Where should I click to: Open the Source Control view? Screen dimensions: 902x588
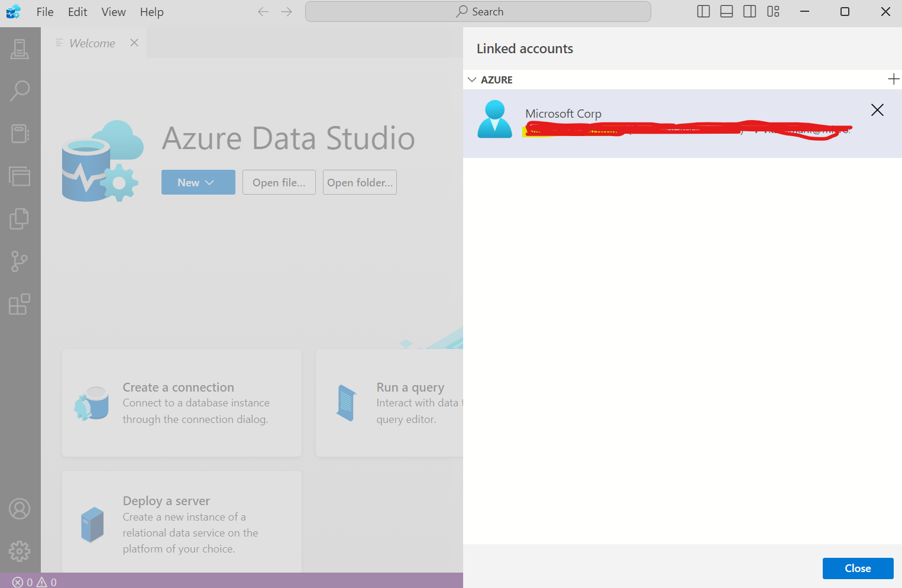coord(20,261)
